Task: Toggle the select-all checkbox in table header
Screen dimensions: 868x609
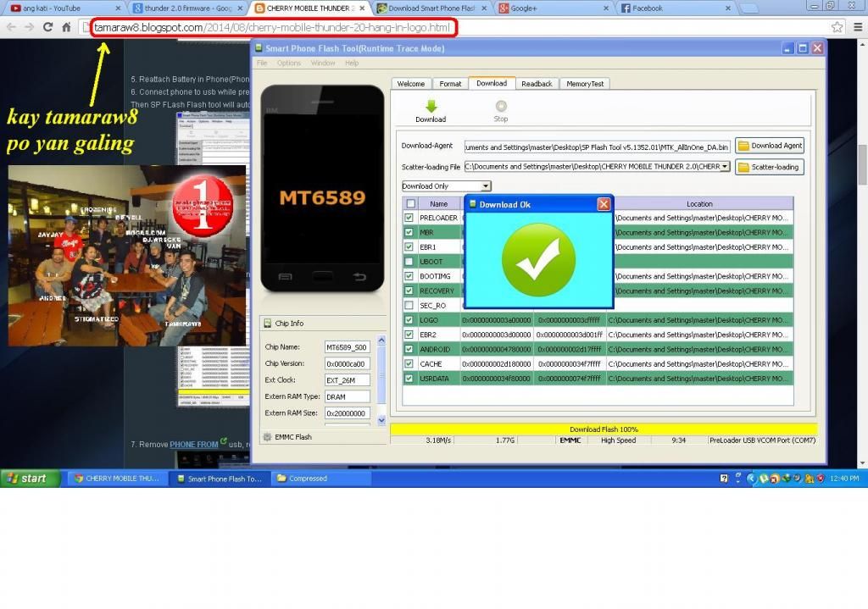Action: pos(410,203)
